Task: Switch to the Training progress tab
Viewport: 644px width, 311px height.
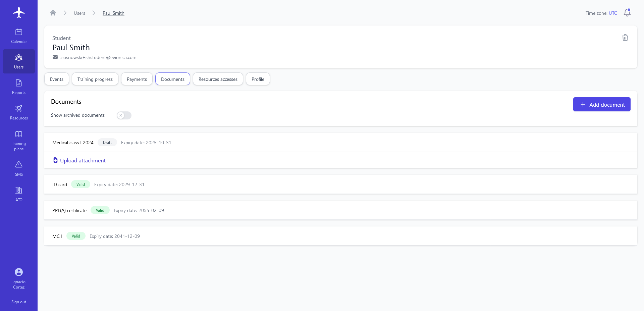Action: (x=95, y=79)
